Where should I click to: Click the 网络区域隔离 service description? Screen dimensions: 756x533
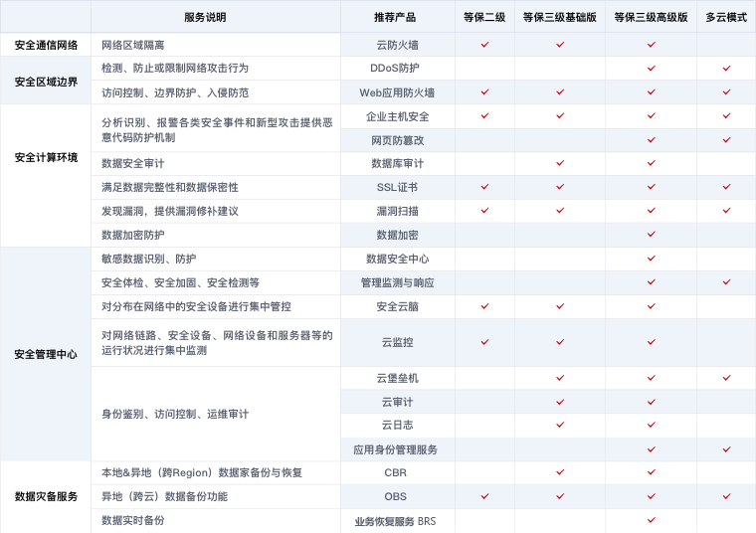click(133, 45)
